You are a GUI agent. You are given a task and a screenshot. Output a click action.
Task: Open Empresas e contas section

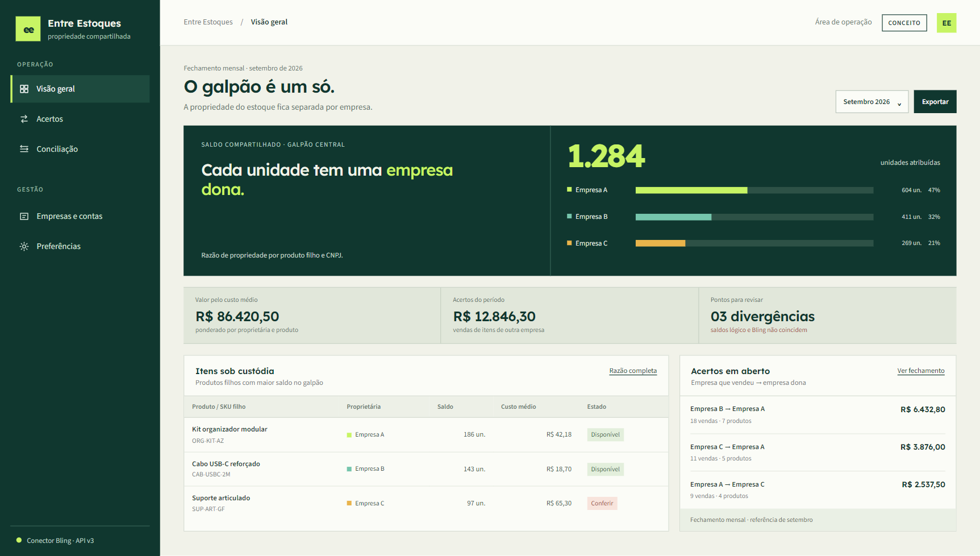point(80,216)
